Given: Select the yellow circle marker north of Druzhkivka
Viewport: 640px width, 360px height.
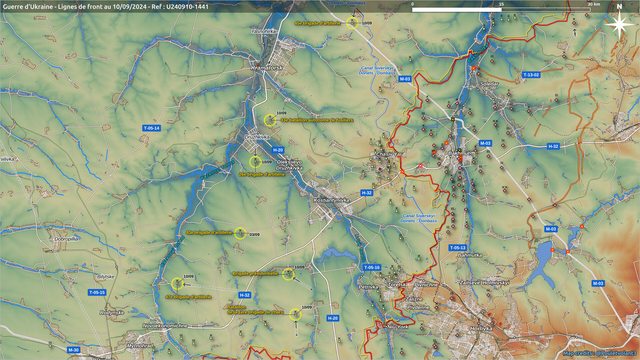Looking at the screenshot, I should [x=270, y=120].
